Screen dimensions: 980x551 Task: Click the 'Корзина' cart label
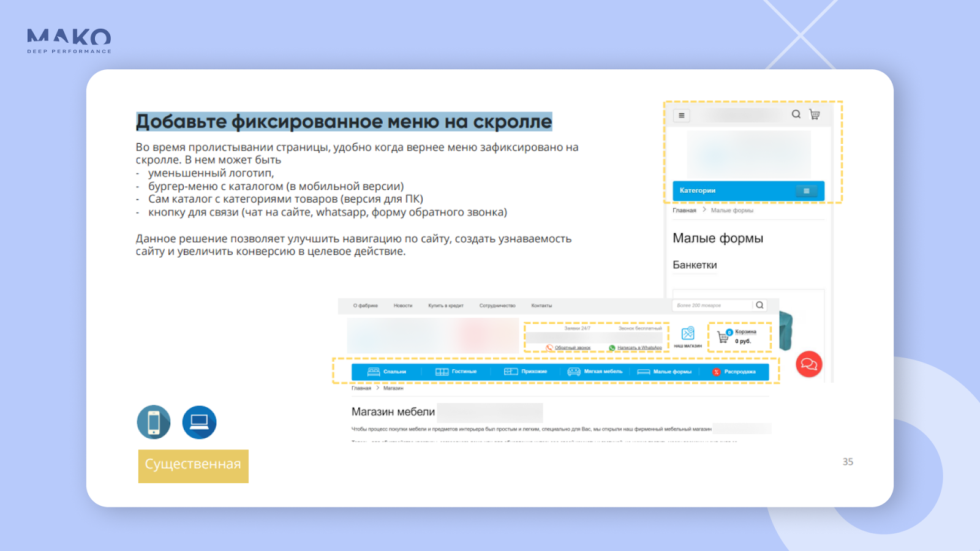[x=745, y=332]
